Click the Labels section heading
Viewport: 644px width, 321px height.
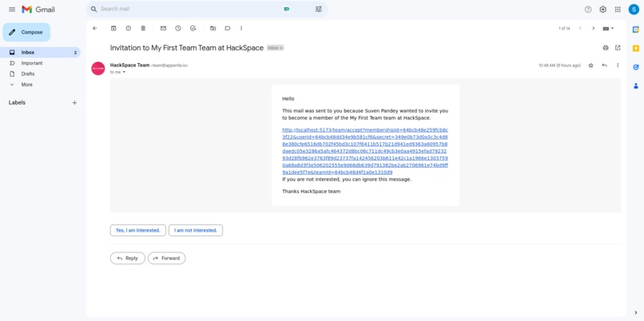pyautogui.click(x=17, y=103)
